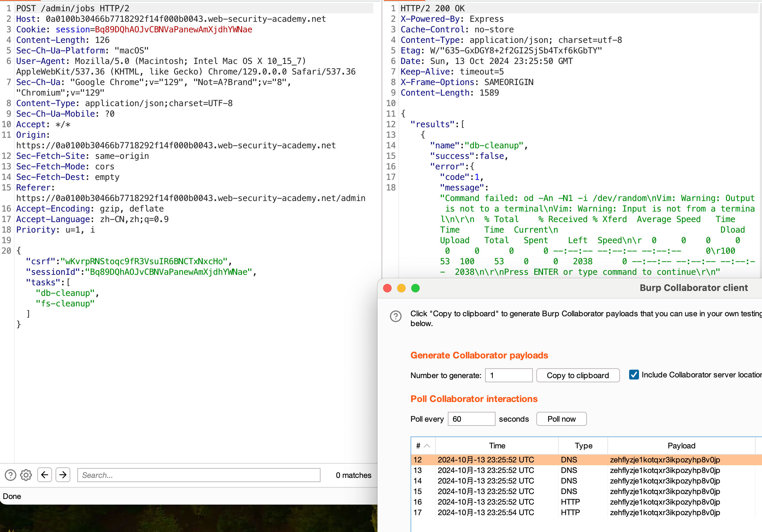Click the green maximize traffic light
The height and width of the screenshot is (532, 762).
415,288
